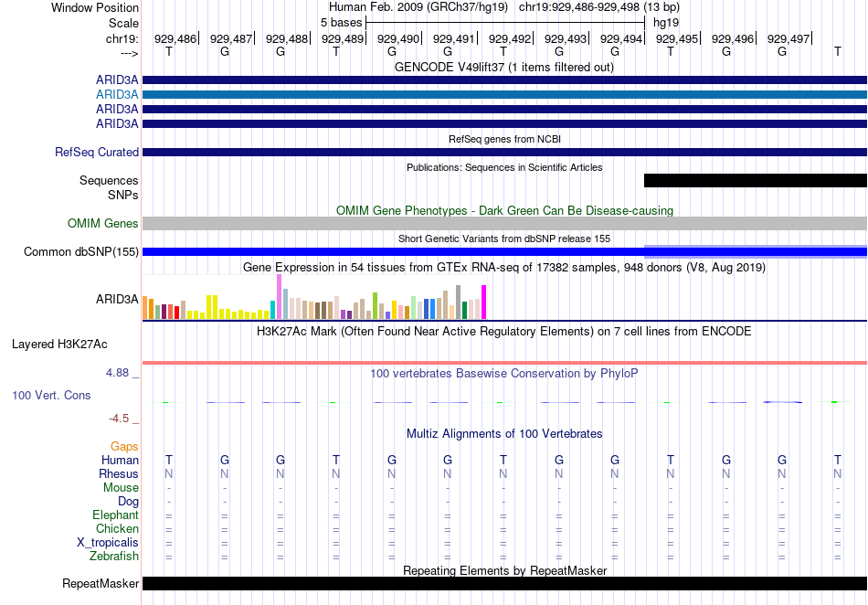Click the chr19: ruler label
The height and width of the screenshot is (605, 868).
pyautogui.click(x=122, y=38)
